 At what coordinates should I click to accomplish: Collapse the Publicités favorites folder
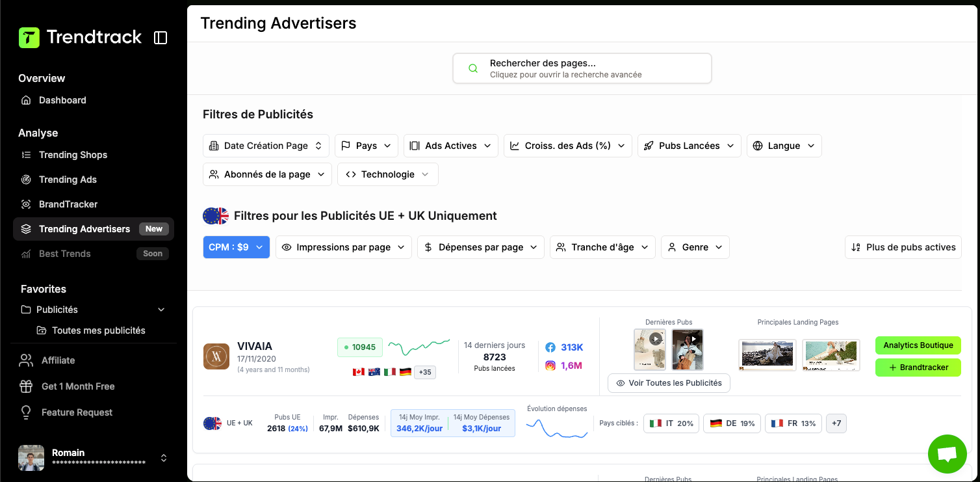161,310
